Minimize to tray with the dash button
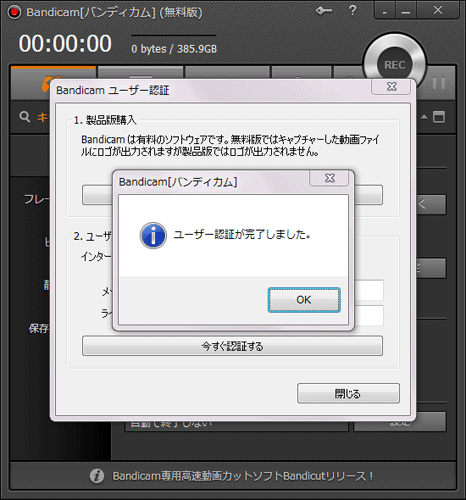Image resolution: width=466 pixels, height=500 pixels. [385, 11]
